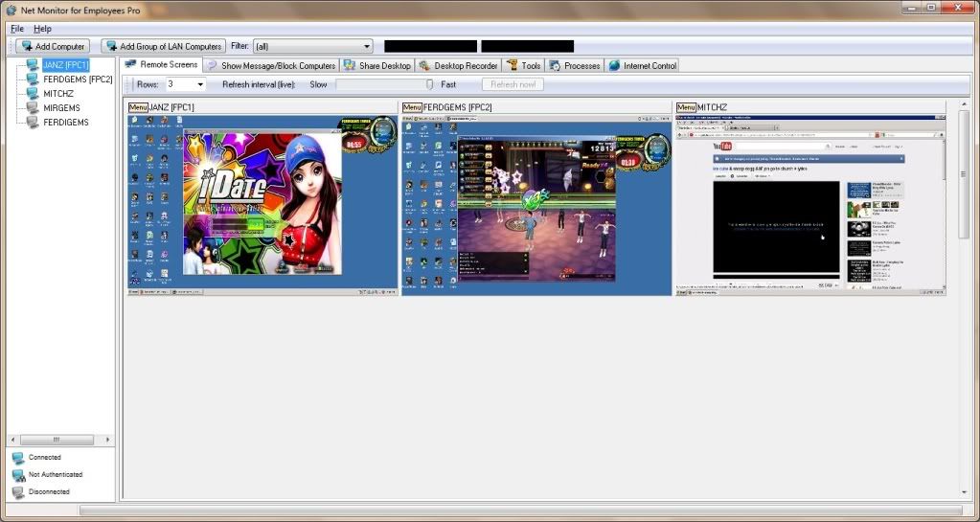Image resolution: width=980 pixels, height=522 pixels.
Task: Click Add Group of LAN Computers
Action: 164,46
